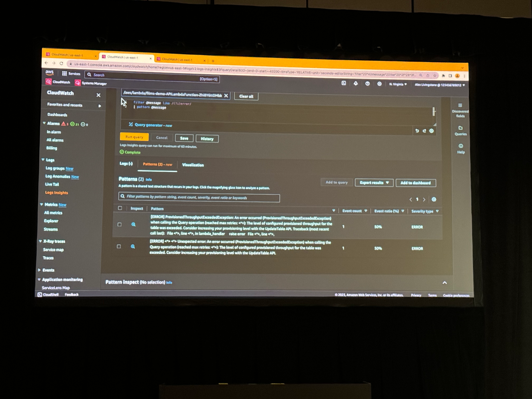Click the Add to dashboard button

tap(416, 183)
